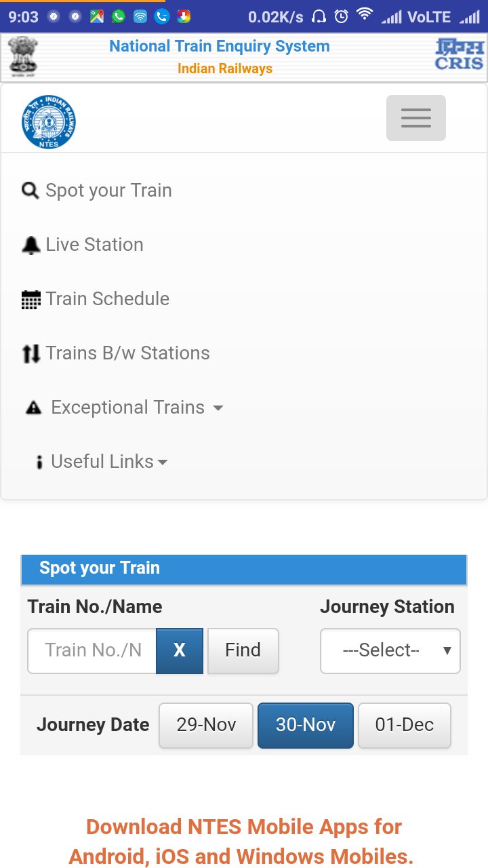488x868 pixels.
Task: Open Live Station menu item
Action: [94, 245]
